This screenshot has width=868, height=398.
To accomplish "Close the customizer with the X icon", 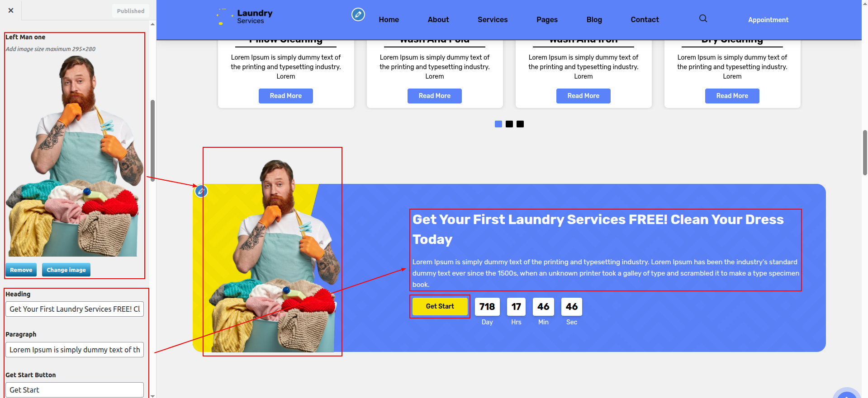I will tap(11, 10).
